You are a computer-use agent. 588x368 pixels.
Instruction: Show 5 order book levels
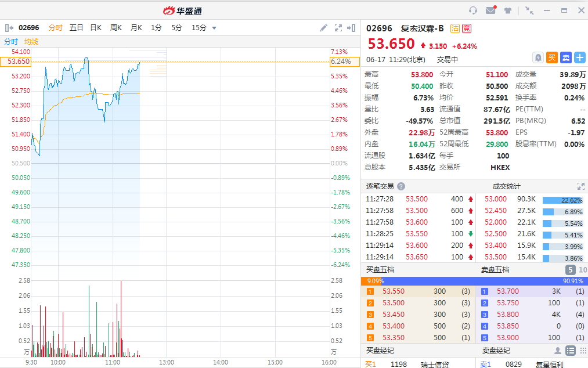pos(570,270)
